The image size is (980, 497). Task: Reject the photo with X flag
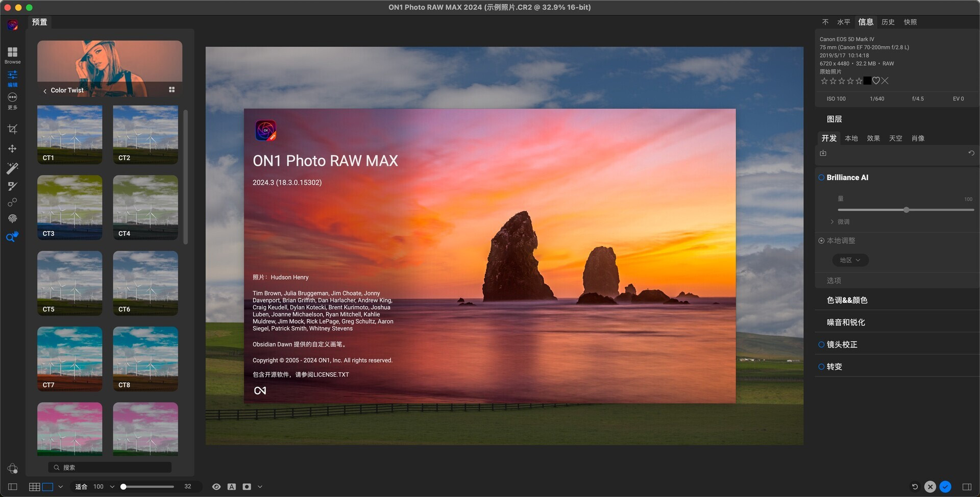pos(885,81)
